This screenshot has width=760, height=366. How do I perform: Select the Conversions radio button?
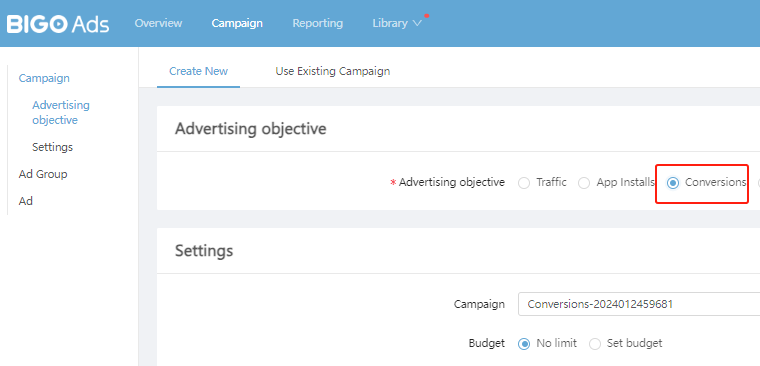point(673,183)
